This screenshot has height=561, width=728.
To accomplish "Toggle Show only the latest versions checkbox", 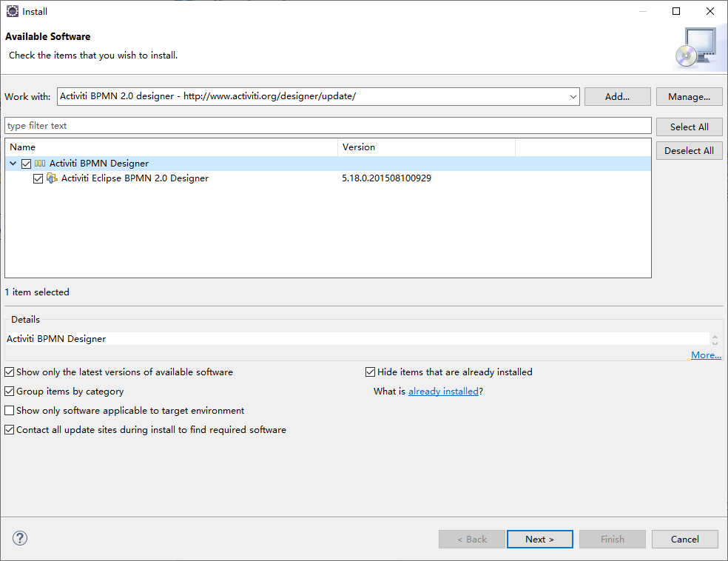I will [x=10, y=372].
